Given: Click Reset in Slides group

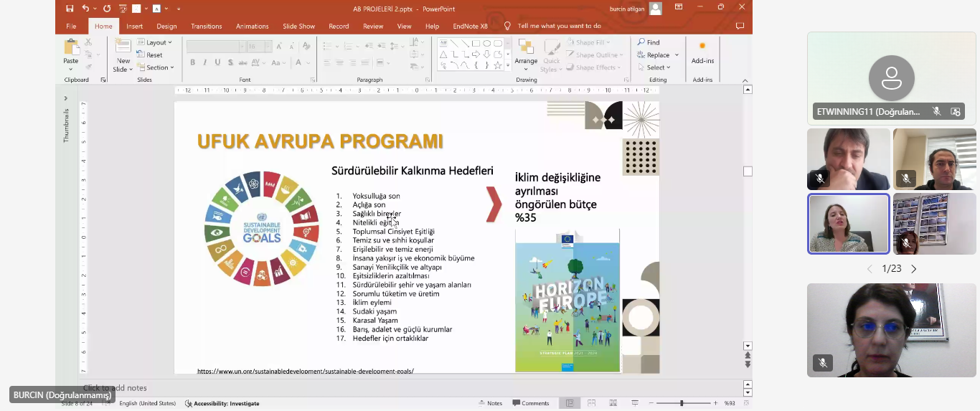Looking at the screenshot, I should 150,55.
